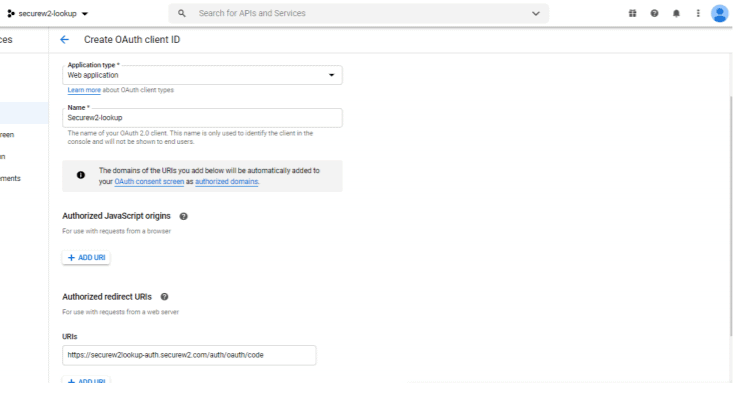Expand the search bar dropdown chevron
750x395 pixels.
point(536,13)
